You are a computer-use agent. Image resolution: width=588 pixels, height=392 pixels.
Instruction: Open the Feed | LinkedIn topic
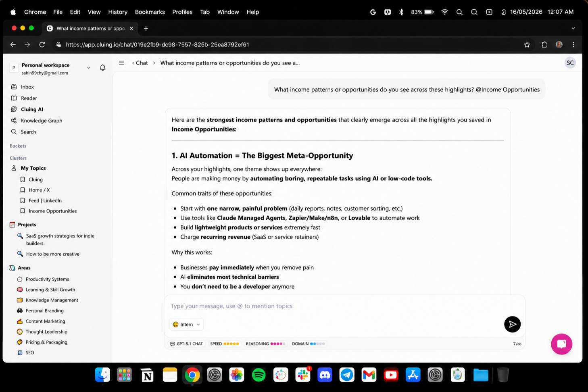45,200
